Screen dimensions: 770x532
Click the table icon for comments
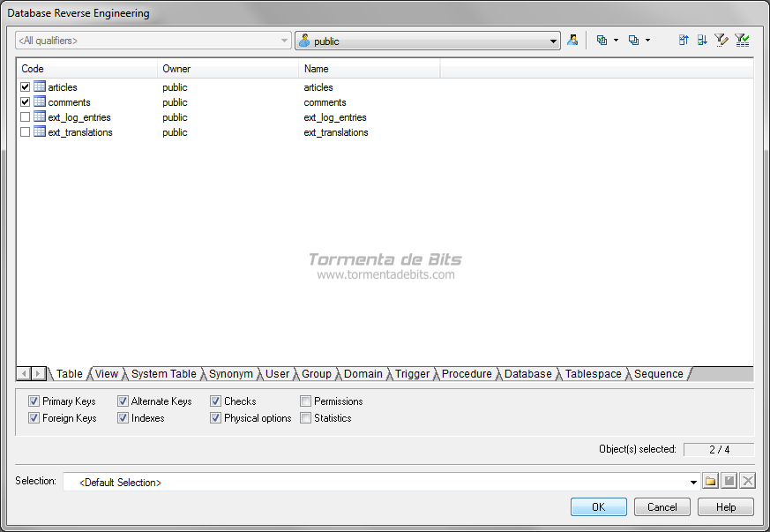coord(40,101)
